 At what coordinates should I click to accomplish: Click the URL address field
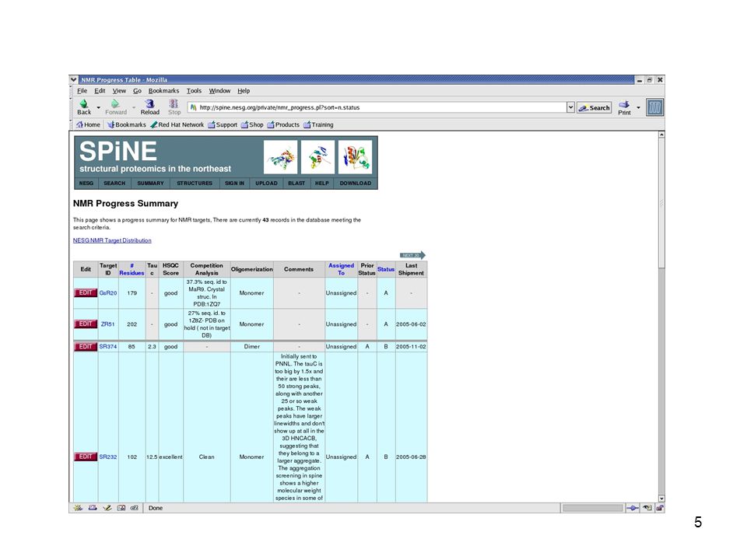(377, 107)
